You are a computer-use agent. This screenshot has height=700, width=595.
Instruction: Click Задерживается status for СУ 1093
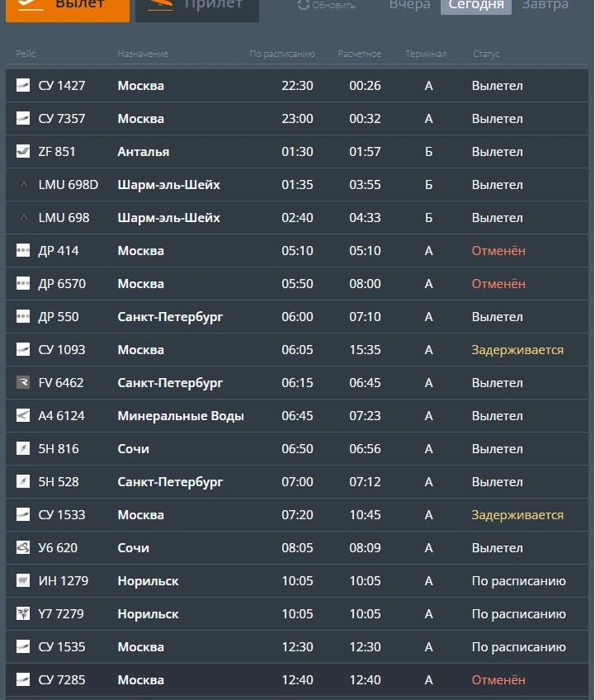click(517, 350)
